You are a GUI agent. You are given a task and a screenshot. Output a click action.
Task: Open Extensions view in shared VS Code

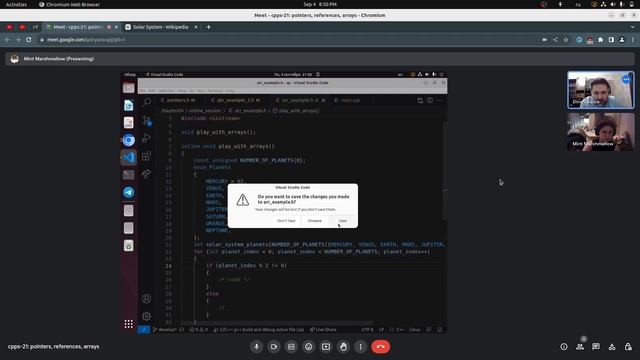(147, 156)
